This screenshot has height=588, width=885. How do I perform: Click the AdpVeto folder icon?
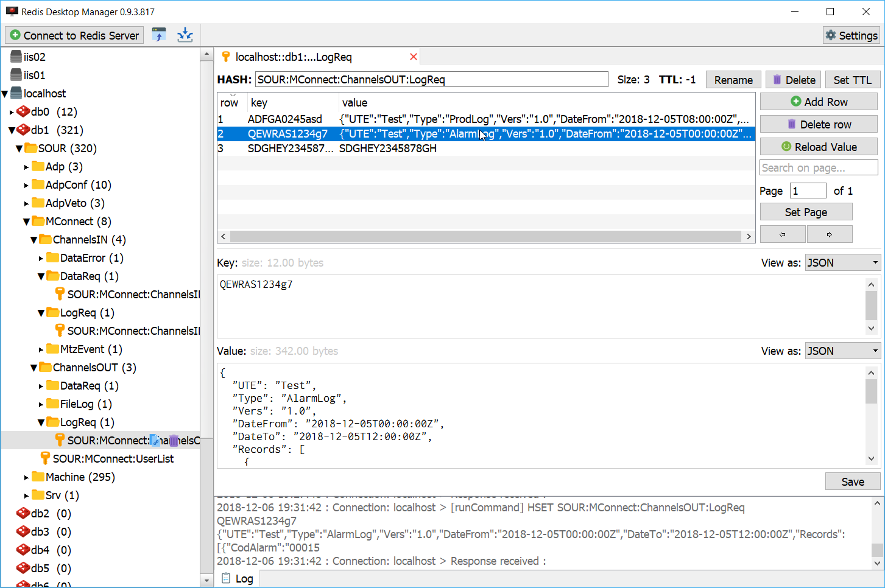coord(38,203)
